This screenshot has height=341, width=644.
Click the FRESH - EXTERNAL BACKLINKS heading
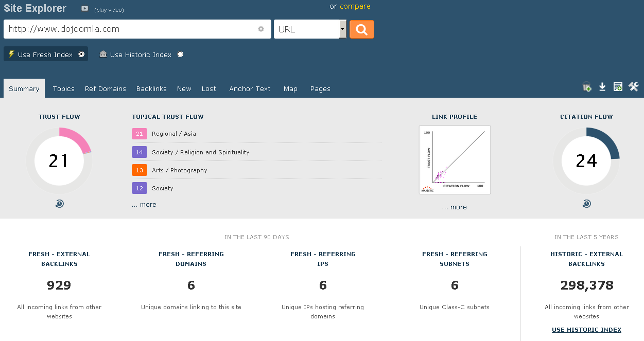59,259
